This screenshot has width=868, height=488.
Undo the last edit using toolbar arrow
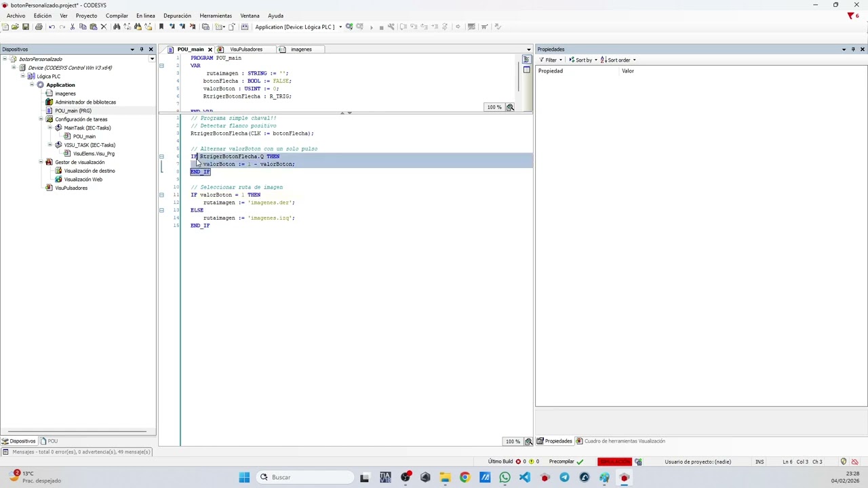[x=52, y=26]
